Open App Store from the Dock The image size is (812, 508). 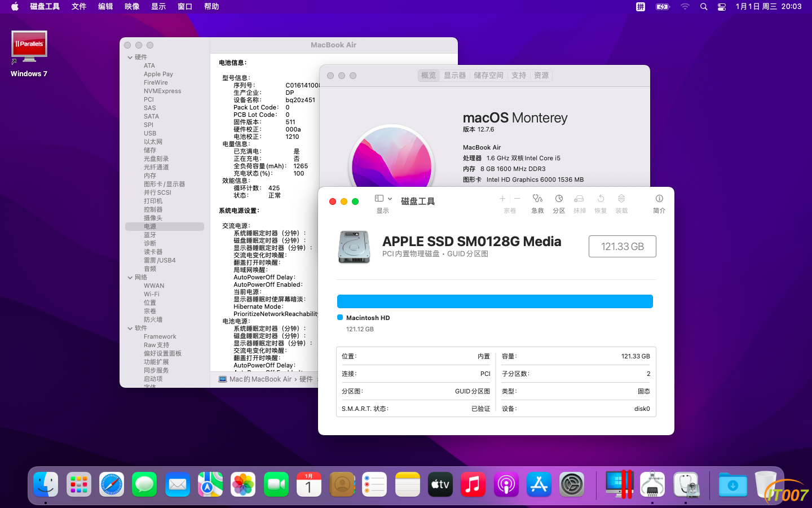(x=539, y=484)
